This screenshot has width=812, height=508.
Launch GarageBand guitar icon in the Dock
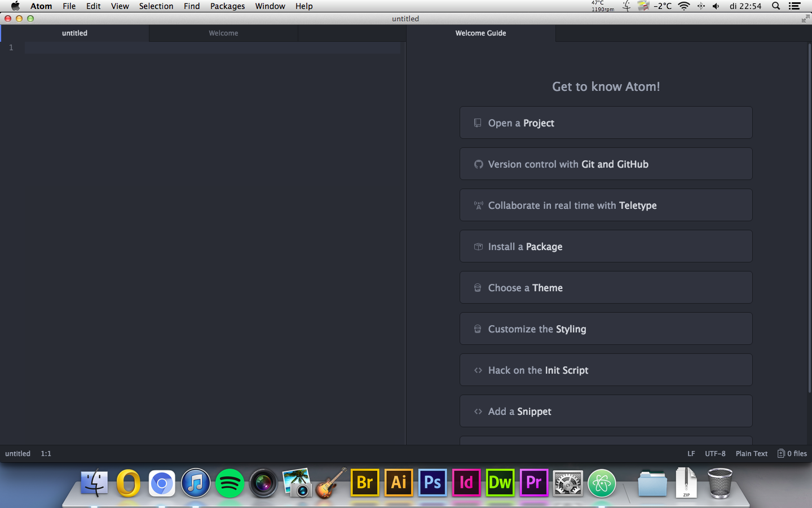[331, 483]
